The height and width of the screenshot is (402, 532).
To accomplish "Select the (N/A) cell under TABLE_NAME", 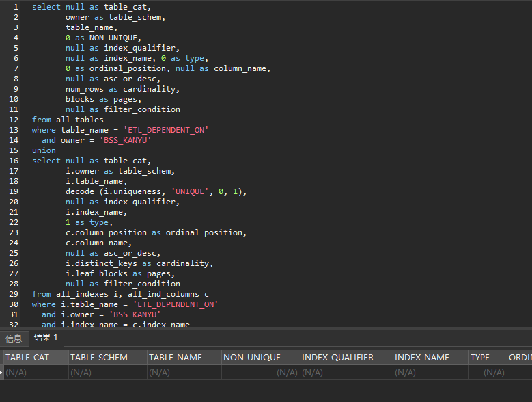I will coord(184,373).
